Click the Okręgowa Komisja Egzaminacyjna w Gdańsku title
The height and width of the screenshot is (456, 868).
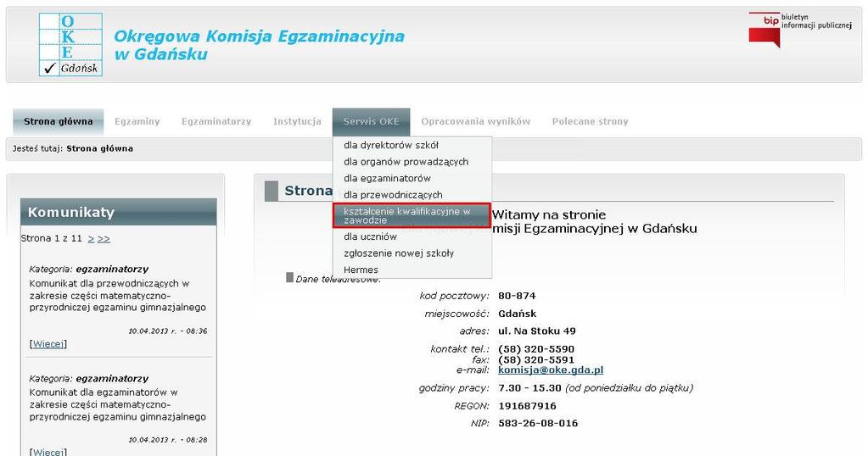(259, 45)
